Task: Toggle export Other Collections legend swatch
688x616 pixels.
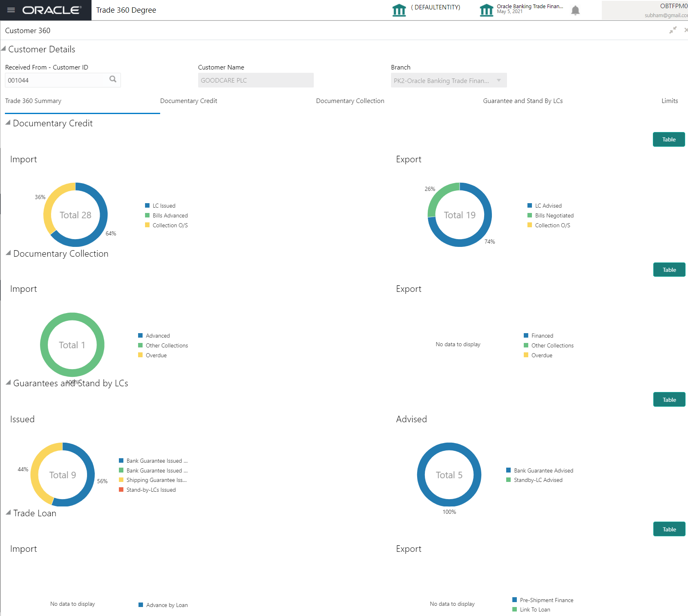Action: 526,345
